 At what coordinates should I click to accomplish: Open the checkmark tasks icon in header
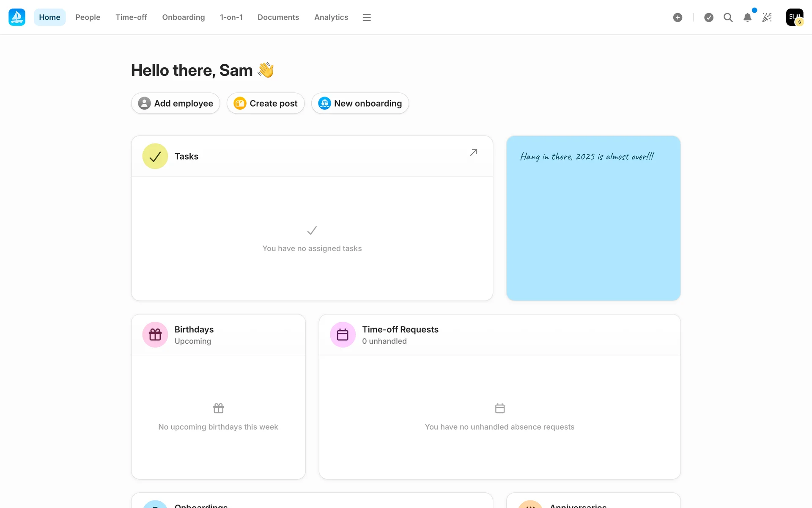[709, 17]
